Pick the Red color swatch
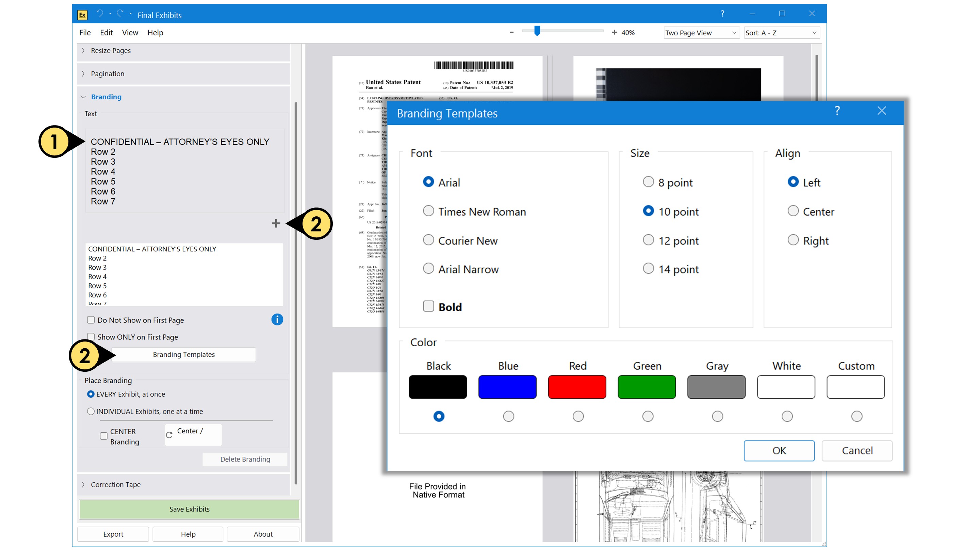 pyautogui.click(x=577, y=387)
